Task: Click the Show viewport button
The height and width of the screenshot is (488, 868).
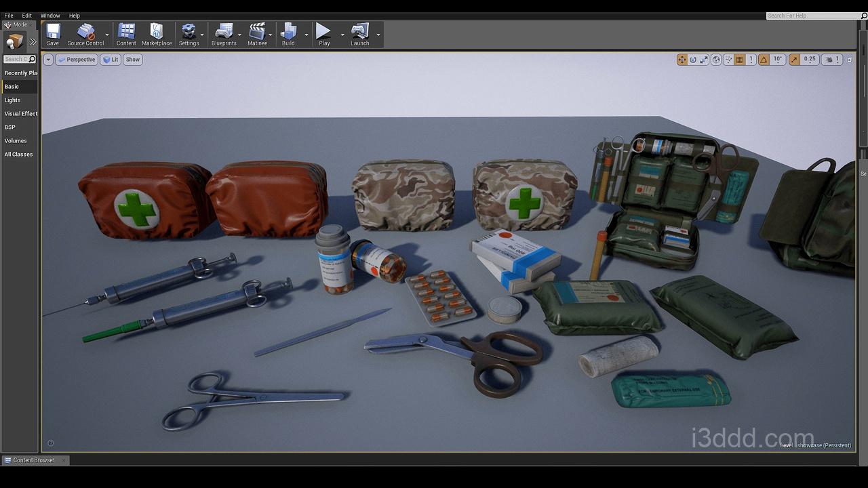Action: pyautogui.click(x=133, y=60)
